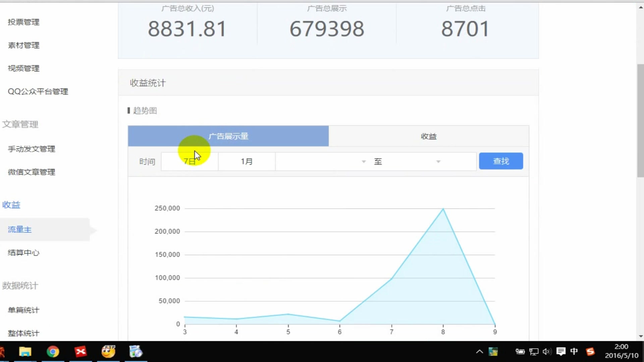This screenshot has width=644, height=362.
Task: Click the 文章管理 section heading
Action: (x=20, y=124)
